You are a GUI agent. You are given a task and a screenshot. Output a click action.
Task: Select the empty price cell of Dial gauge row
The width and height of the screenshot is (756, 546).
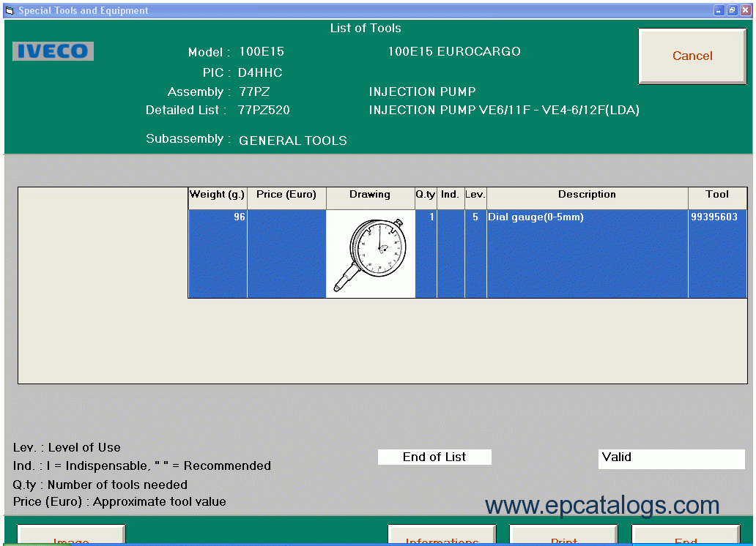tap(286, 254)
